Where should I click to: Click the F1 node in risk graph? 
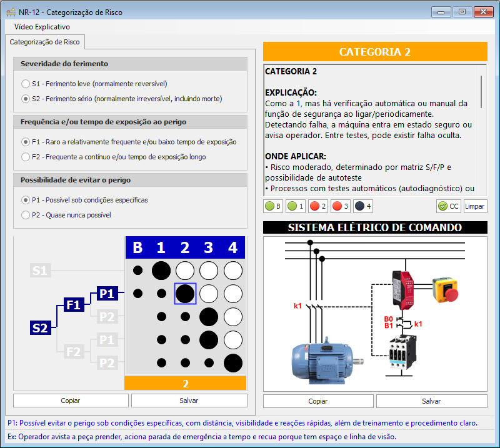[x=74, y=305]
